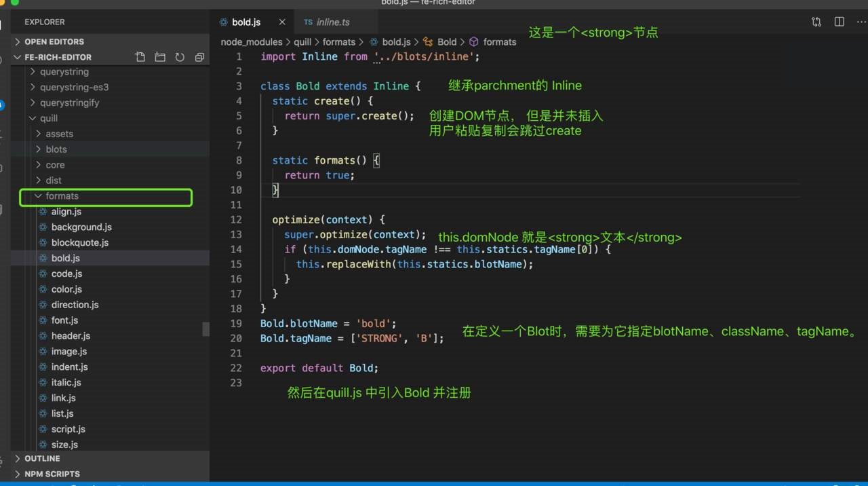
Task: Click the Bold class breadcrumb
Action: (x=446, y=42)
